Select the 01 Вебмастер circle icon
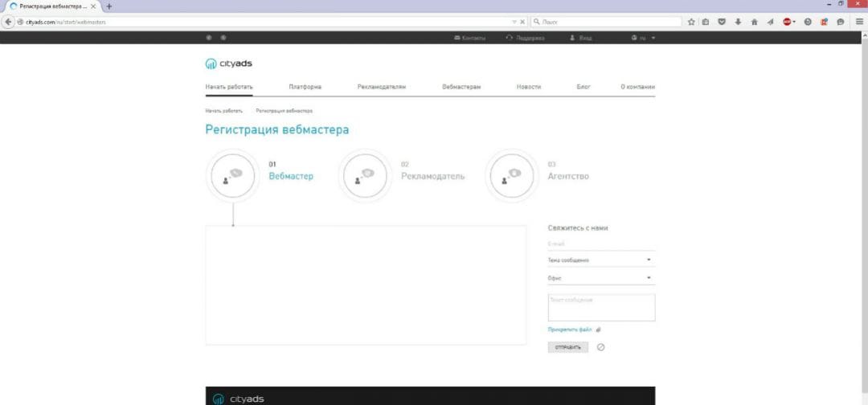 (x=232, y=176)
